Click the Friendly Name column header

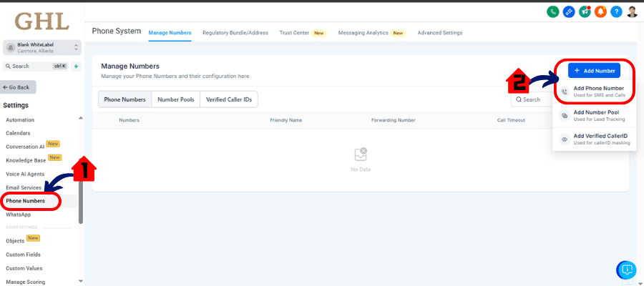[286, 120]
